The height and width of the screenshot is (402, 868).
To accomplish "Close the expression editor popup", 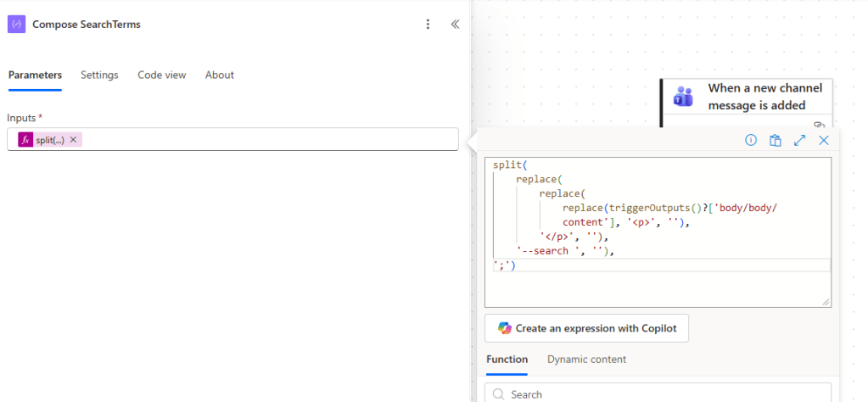I will click(x=823, y=141).
